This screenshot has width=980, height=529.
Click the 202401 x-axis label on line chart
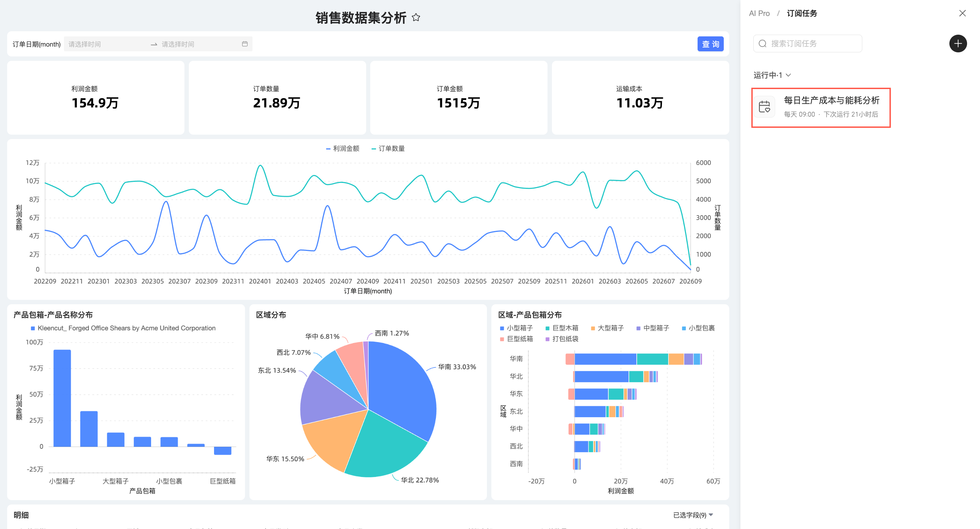tap(260, 281)
